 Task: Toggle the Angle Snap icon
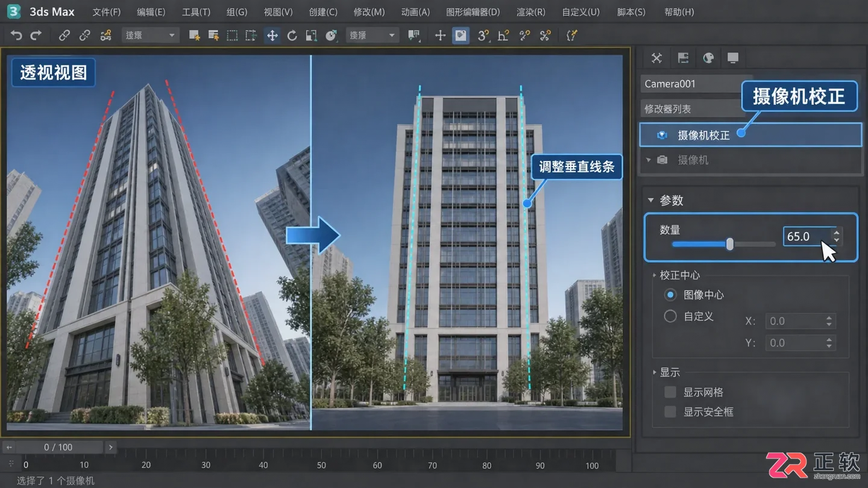pyautogui.click(x=503, y=36)
